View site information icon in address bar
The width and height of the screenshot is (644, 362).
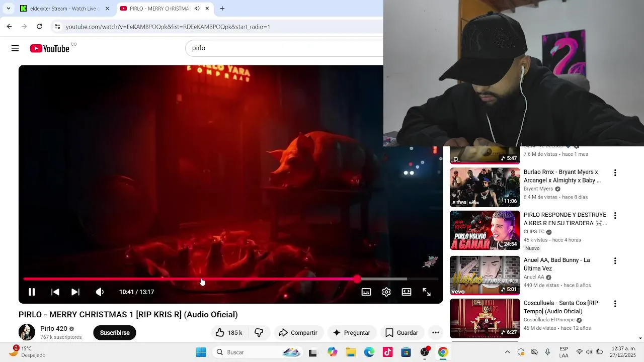click(x=57, y=27)
